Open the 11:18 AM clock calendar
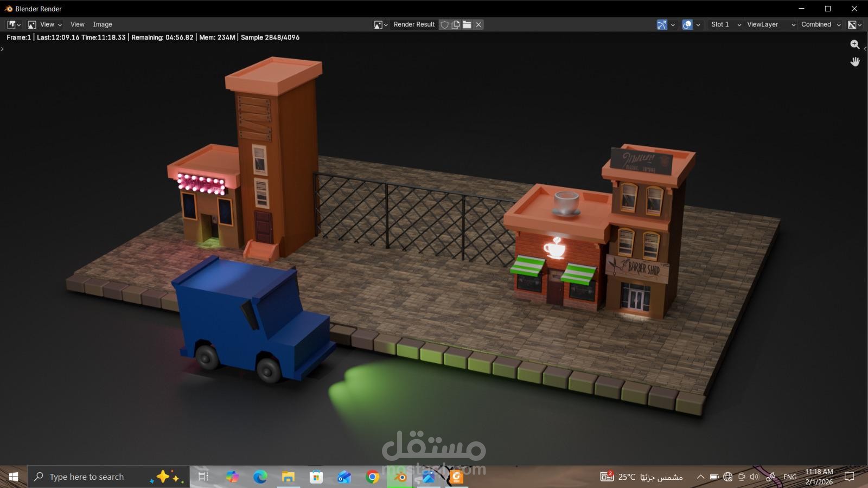The image size is (868, 488). (819, 477)
